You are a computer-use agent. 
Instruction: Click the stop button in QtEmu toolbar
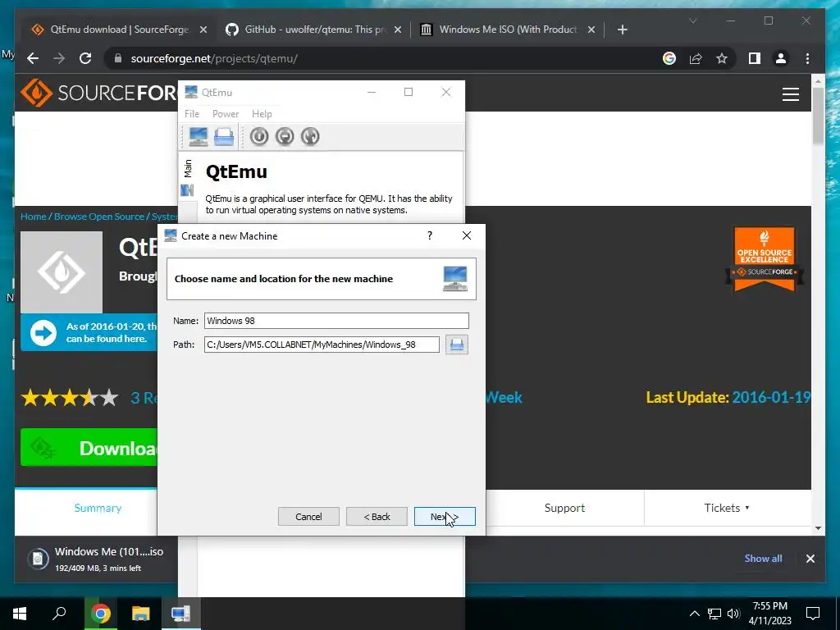point(285,137)
